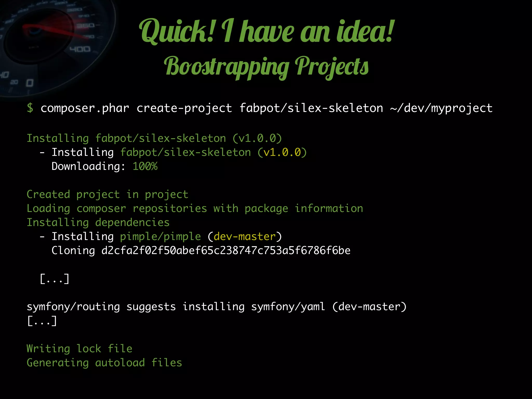Click the 'Writing lock file' line

pyautogui.click(x=79, y=349)
